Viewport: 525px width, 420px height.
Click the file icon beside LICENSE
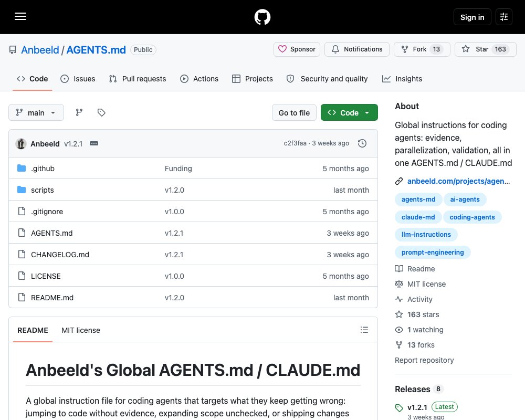[22, 276]
